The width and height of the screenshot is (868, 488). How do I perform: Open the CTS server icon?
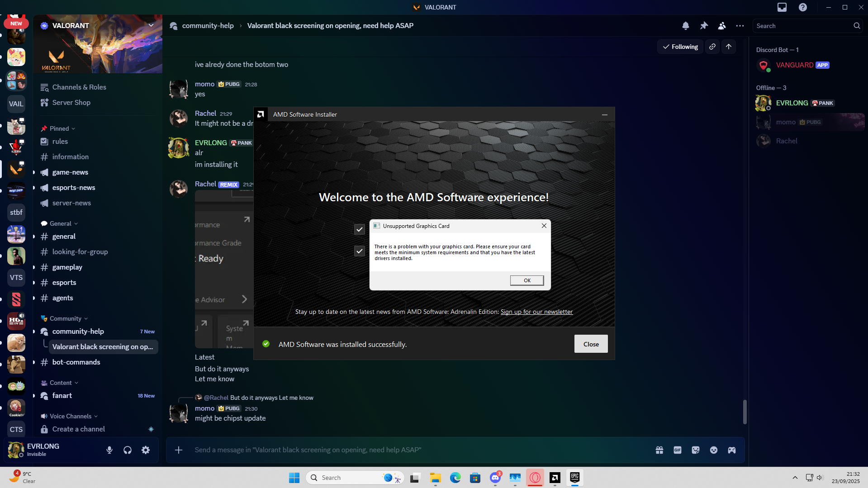click(x=16, y=430)
